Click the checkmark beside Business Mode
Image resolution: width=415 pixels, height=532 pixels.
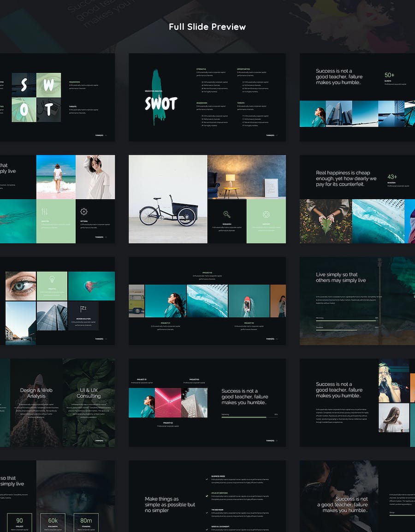point(207,479)
